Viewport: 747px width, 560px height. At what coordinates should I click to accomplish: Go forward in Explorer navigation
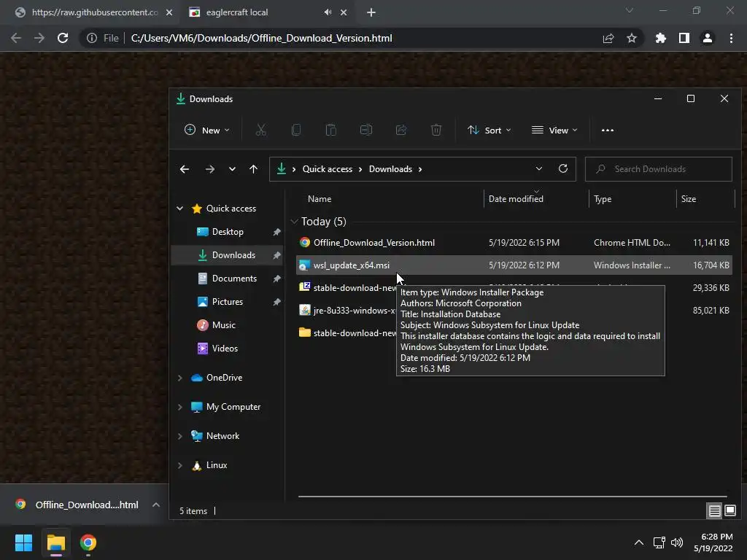[209, 169]
